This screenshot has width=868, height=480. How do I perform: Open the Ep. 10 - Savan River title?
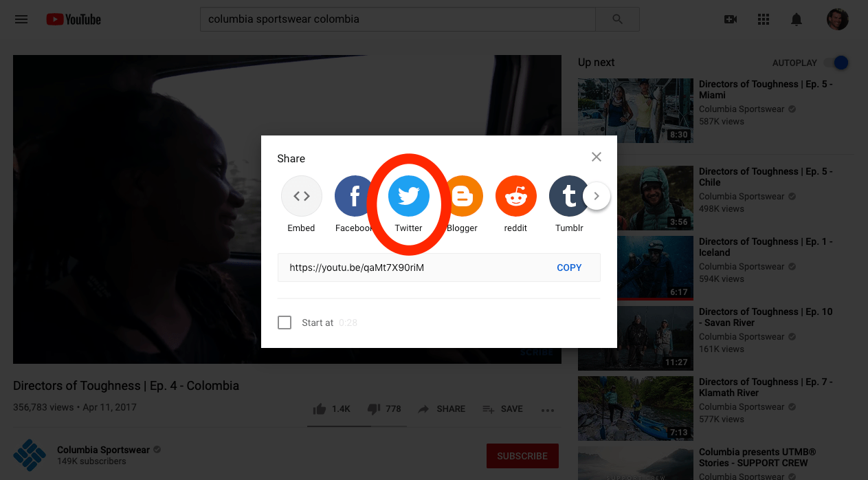tap(766, 317)
